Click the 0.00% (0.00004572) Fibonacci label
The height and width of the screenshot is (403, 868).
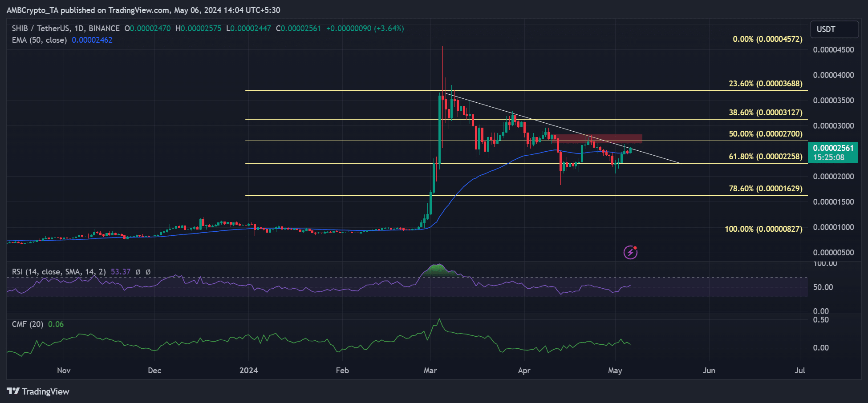[767, 39]
